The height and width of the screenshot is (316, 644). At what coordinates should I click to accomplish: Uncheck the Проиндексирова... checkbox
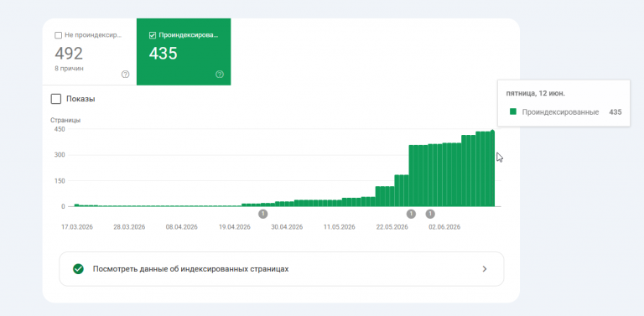click(153, 35)
